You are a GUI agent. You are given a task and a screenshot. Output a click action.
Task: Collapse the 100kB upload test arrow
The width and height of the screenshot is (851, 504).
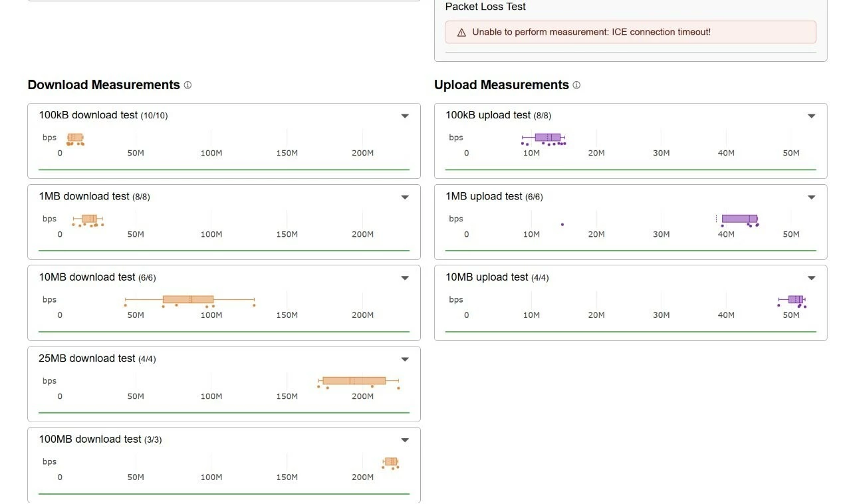click(x=811, y=116)
